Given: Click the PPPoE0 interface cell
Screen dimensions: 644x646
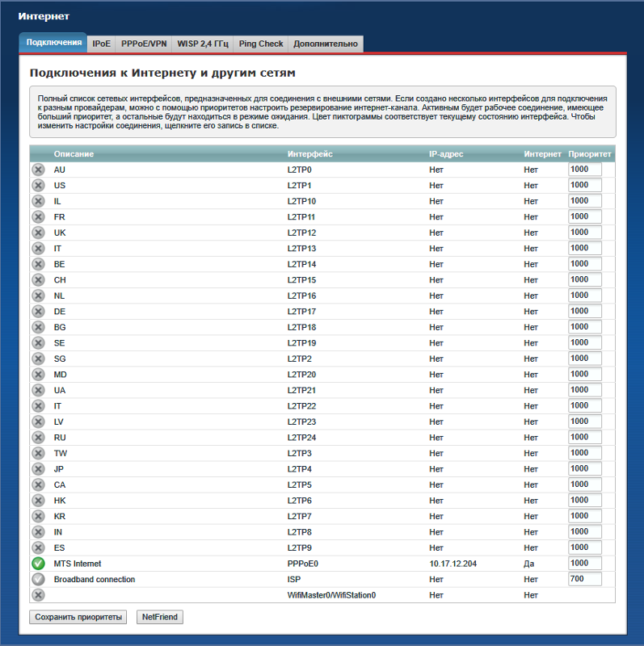Looking at the screenshot, I should point(303,564).
